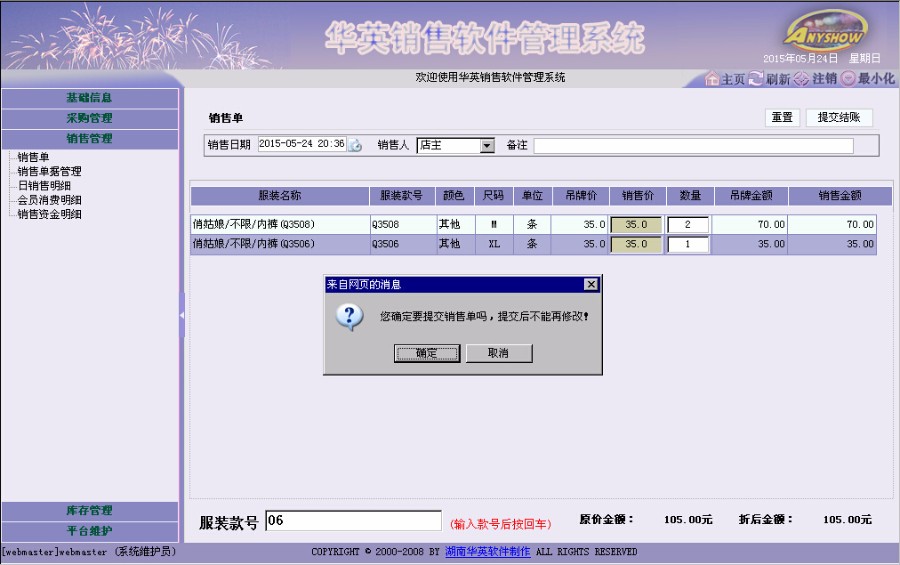
Task: Expand the 采购管理 menu section
Action: pos(90,118)
